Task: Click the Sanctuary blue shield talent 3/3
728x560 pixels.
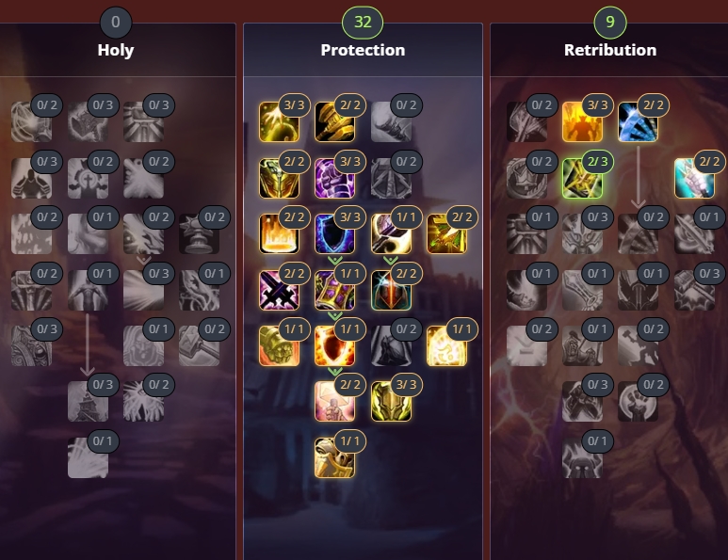Action: pyautogui.click(x=334, y=233)
